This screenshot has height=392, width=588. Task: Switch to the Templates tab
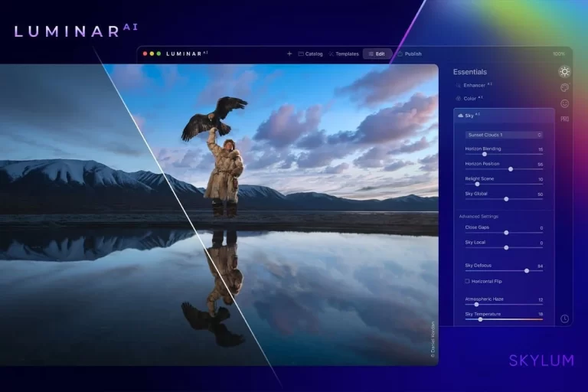[x=344, y=54]
